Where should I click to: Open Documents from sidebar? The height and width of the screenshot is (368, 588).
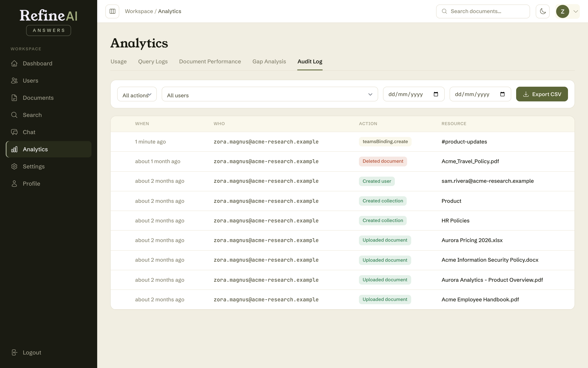pyautogui.click(x=49, y=98)
